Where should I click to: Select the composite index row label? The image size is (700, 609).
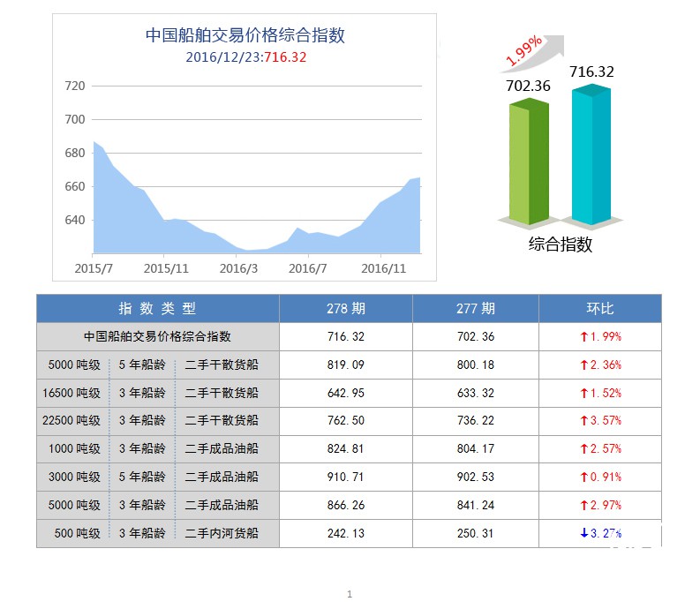[x=157, y=336]
